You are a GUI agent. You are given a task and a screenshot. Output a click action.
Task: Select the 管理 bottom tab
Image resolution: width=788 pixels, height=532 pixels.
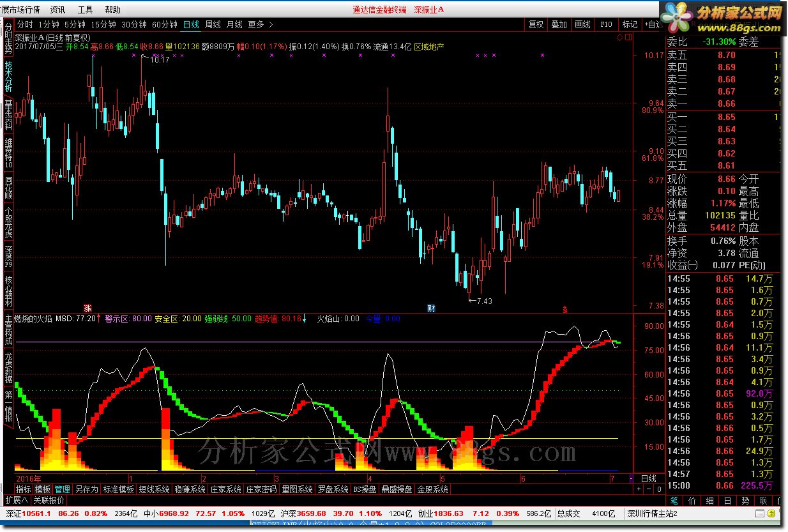62,490
